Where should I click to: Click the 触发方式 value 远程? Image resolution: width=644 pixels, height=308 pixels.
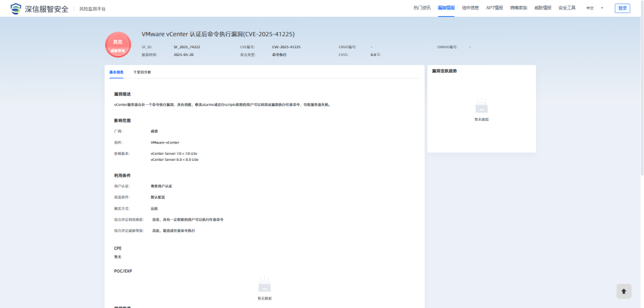click(154, 209)
